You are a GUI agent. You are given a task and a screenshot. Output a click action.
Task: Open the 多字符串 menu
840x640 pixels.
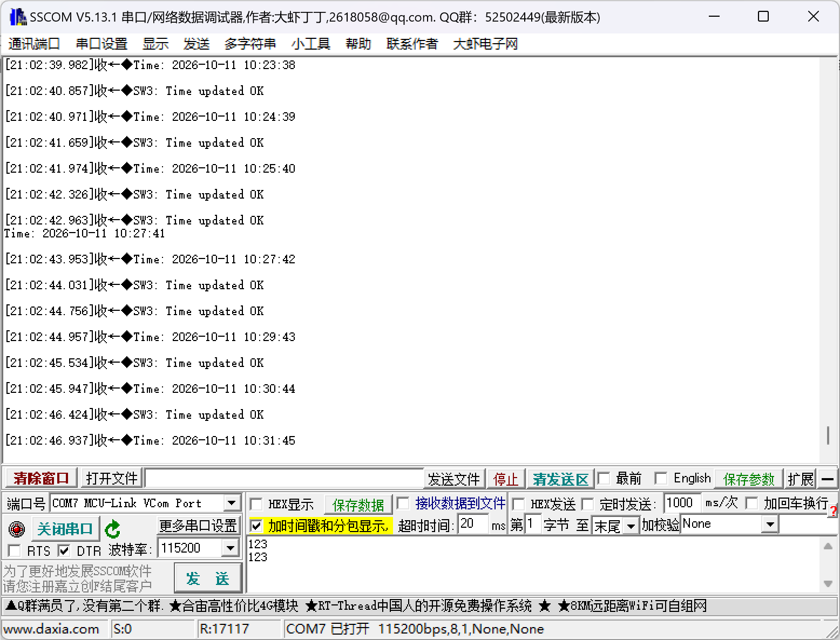250,44
